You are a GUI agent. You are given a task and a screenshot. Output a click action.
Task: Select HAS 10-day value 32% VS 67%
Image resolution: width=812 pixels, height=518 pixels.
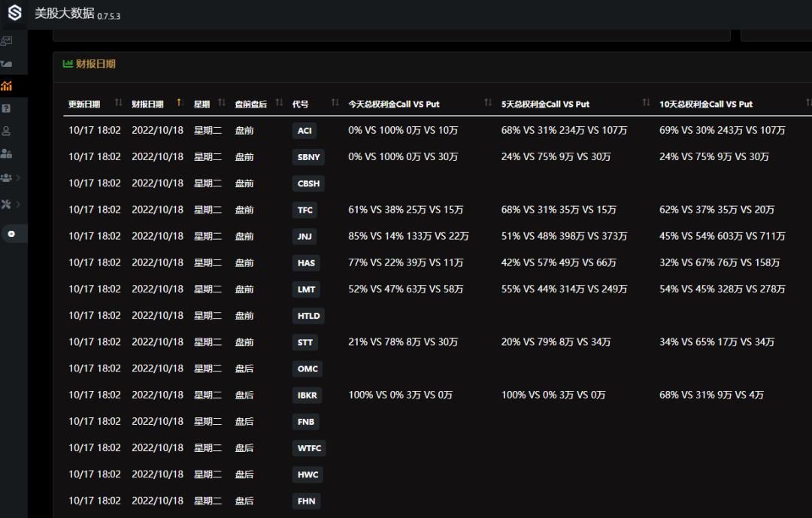(x=720, y=262)
